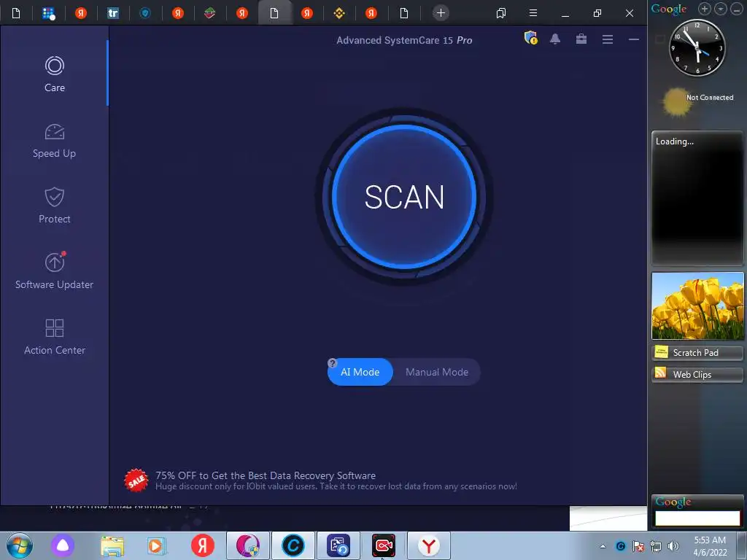Screen dimensions: 747x560
Task: Open the shield warning icon in title bar
Action: coord(530,38)
